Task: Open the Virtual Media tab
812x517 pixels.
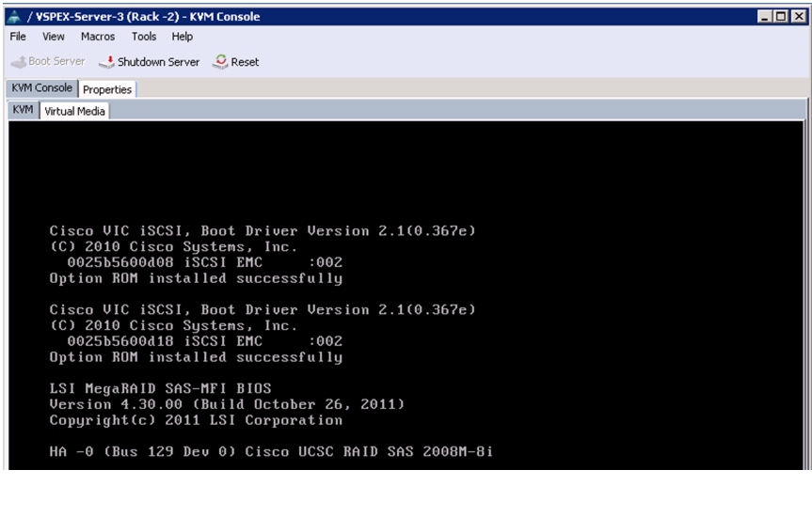Action: pyautogui.click(x=74, y=111)
